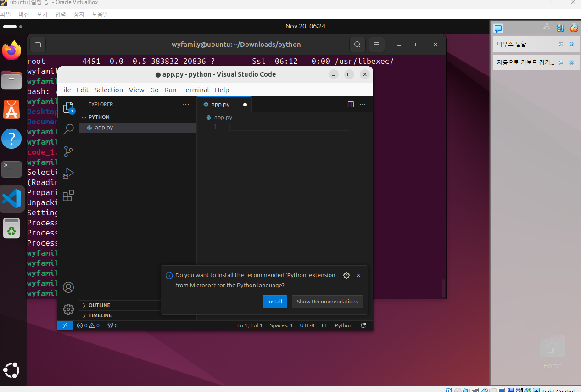Screen dimensions: 581x392
Task: Open the Run menu
Action: pos(170,90)
